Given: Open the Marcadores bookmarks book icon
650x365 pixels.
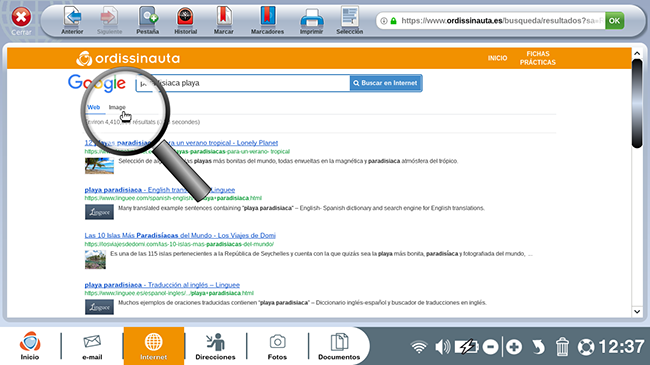Looking at the screenshot, I should coord(267,17).
